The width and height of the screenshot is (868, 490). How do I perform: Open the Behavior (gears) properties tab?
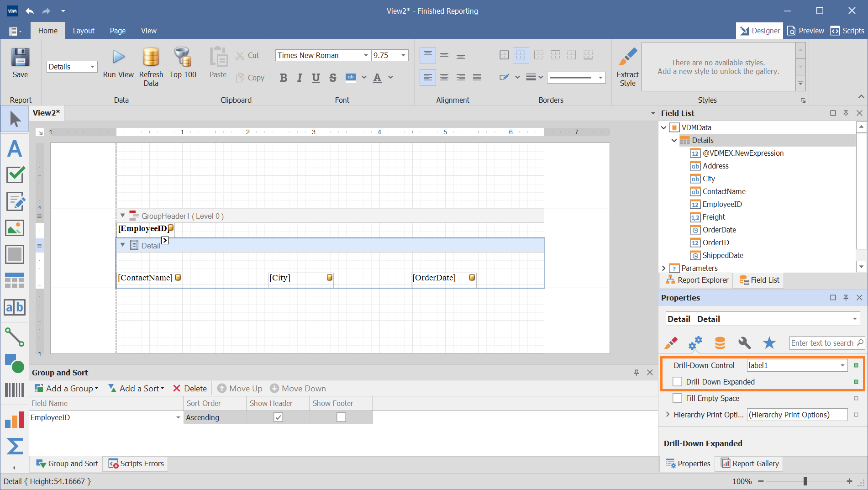click(x=695, y=342)
